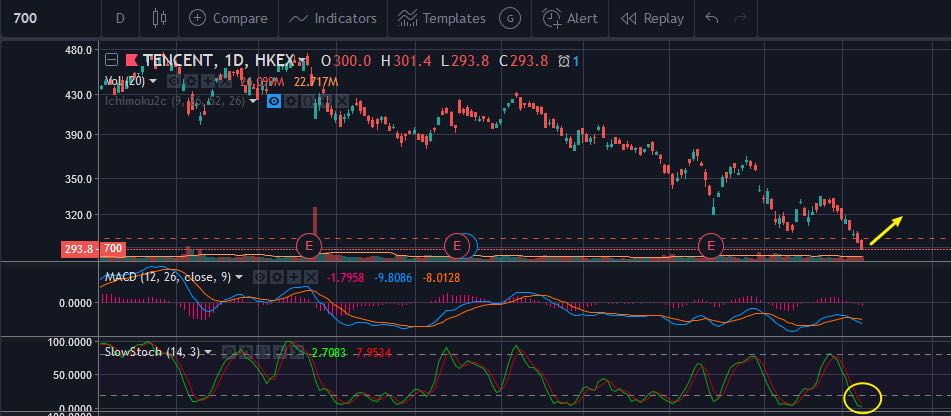Remove the Ichimoku2c indicator with its X
This screenshot has width=951, height=416.
pyautogui.click(x=342, y=101)
